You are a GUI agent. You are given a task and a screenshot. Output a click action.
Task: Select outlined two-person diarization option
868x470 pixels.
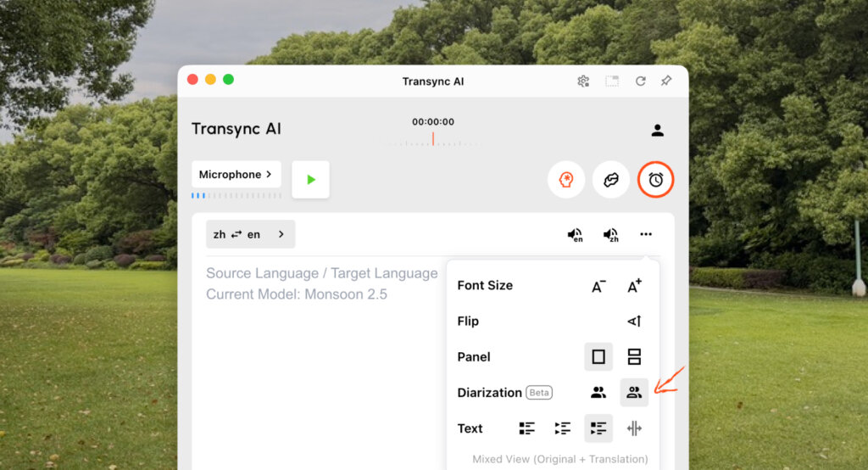coord(634,393)
